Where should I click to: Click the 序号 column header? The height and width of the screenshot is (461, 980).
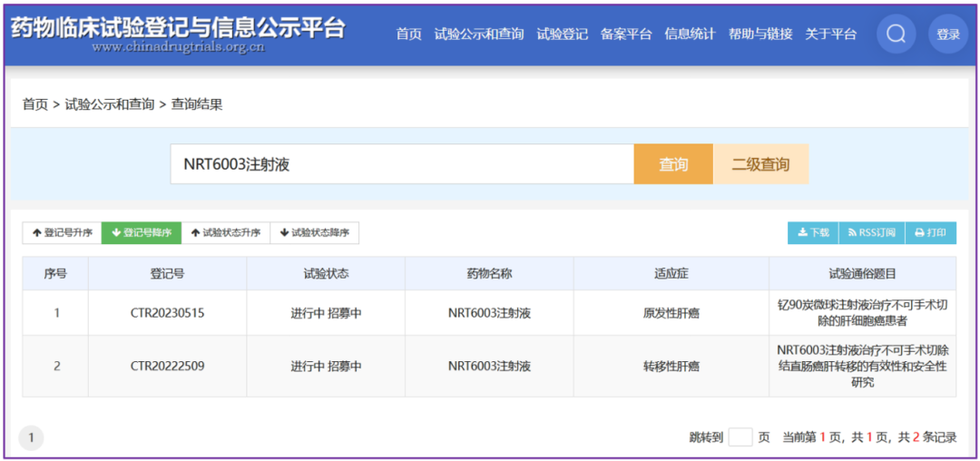tap(55, 273)
